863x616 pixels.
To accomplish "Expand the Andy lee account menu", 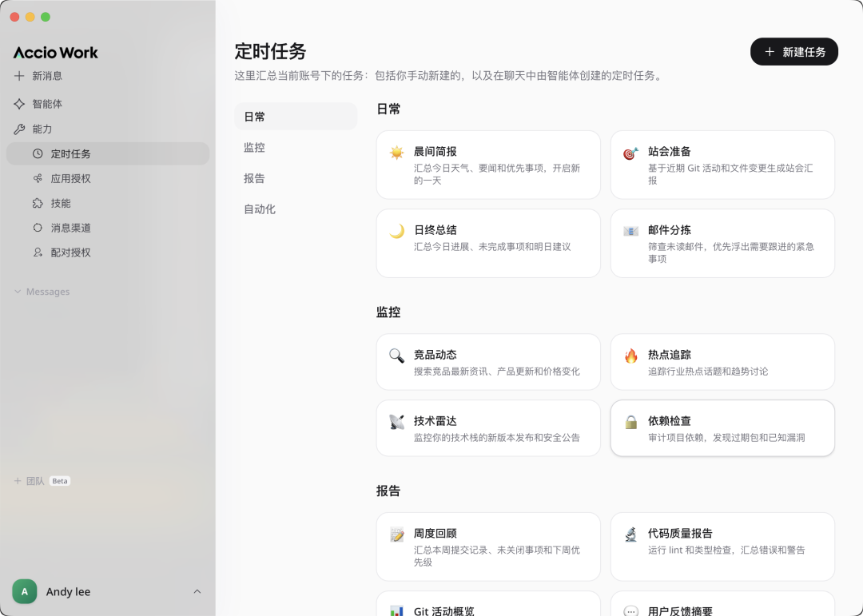I will [197, 591].
